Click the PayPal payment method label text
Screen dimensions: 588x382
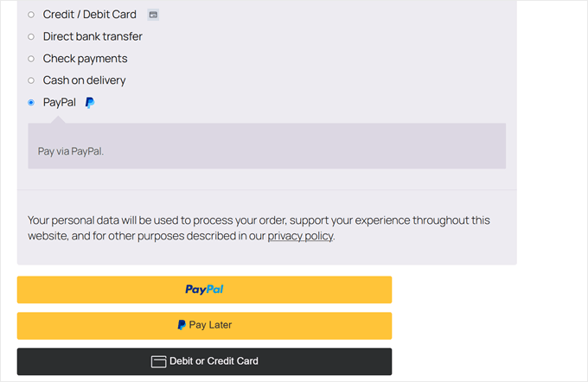(60, 102)
